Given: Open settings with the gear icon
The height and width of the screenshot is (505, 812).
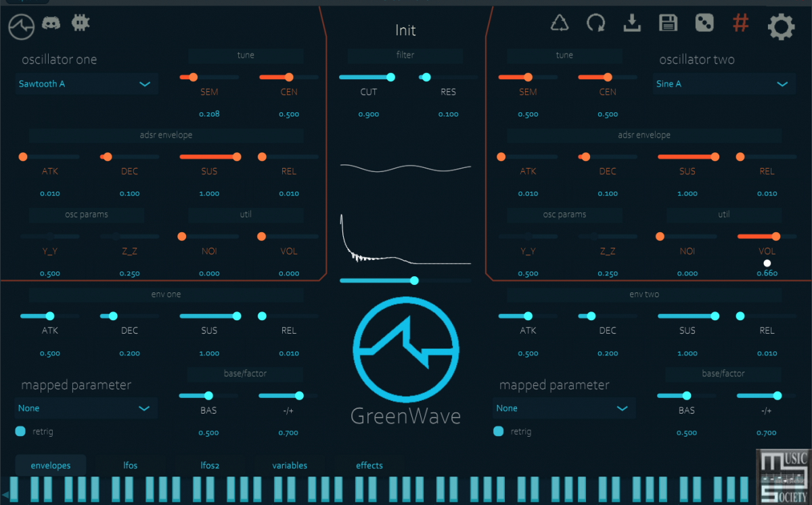Looking at the screenshot, I should tap(781, 27).
